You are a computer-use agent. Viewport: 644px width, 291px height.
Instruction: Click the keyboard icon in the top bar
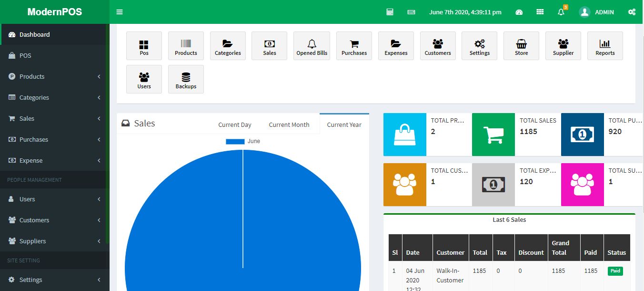pyautogui.click(x=411, y=12)
